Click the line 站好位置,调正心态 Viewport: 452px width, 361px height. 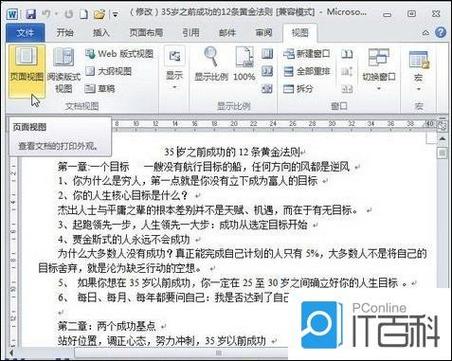click(161, 341)
